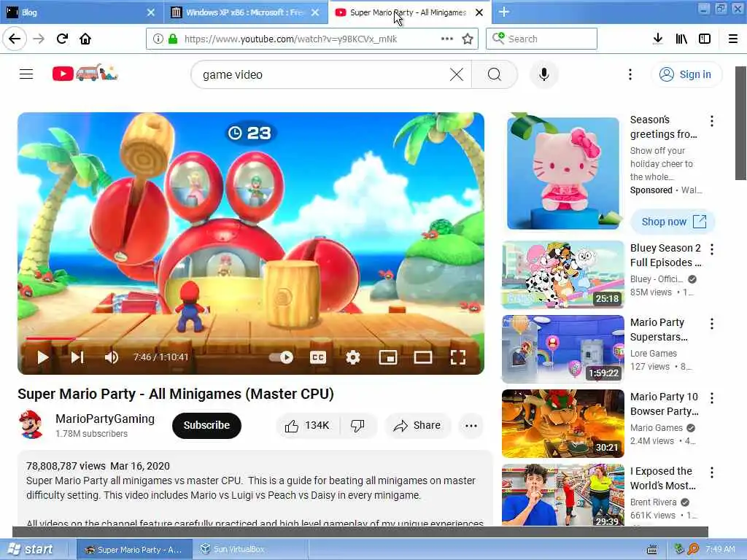This screenshot has height=560, width=747.
Task: Focus the browser address bar URL
Action: click(290, 39)
